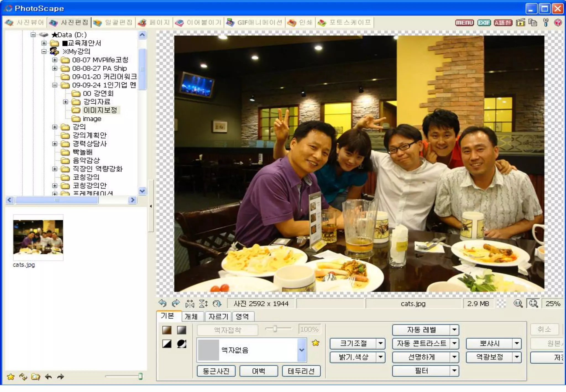
Task: Click the grayscale square icon
Action: click(182, 330)
